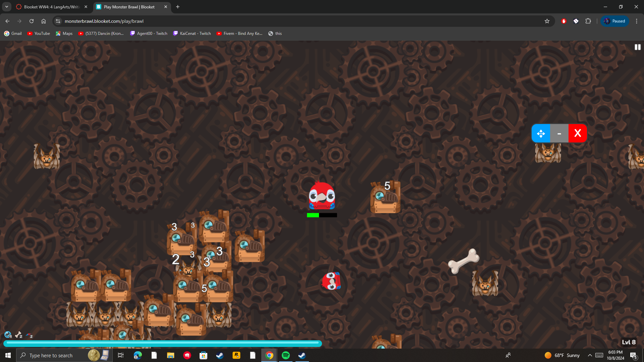This screenshot has width=644, height=362.
Task: Open Spotify from the taskbar
Action: point(286,355)
